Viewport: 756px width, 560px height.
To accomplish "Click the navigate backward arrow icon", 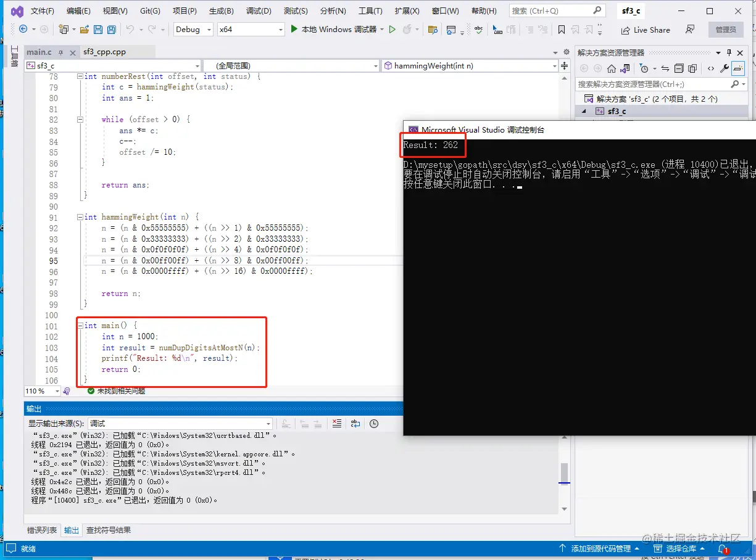I will pos(23,29).
